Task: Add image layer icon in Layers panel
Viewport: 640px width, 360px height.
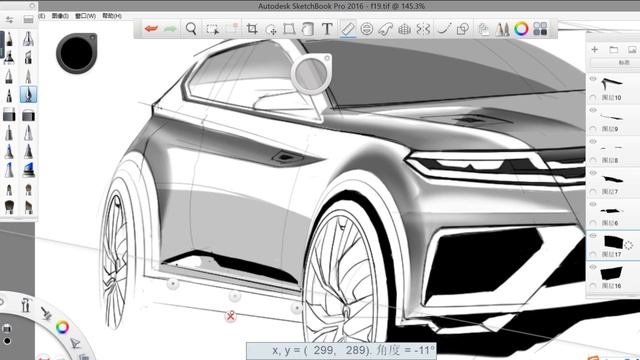Action: [x=632, y=50]
